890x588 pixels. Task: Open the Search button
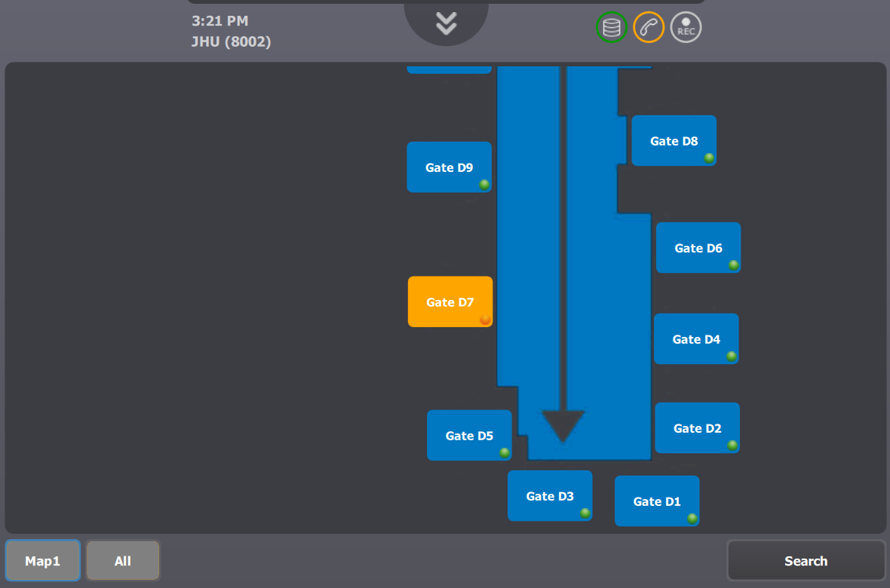(x=806, y=561)
